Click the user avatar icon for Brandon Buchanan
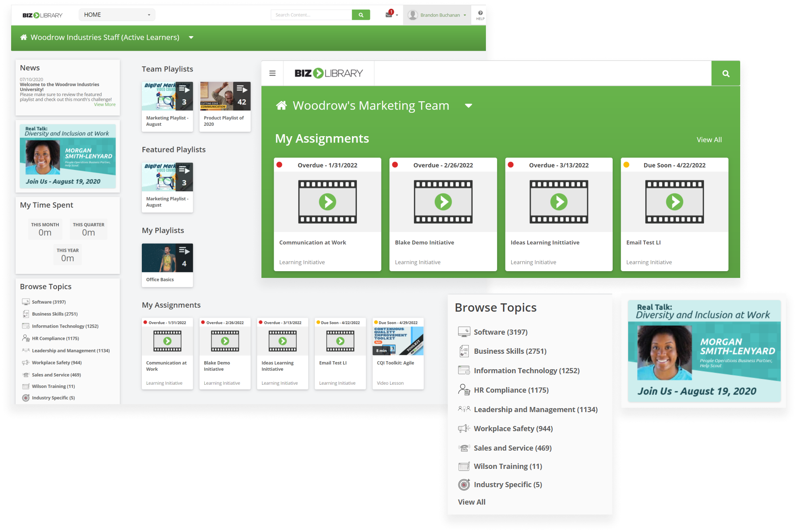 (413, 15)
